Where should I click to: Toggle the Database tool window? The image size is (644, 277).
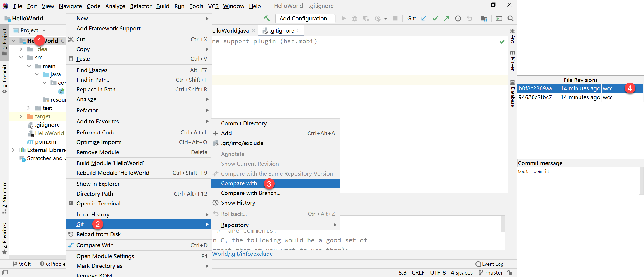pos(513,94)
